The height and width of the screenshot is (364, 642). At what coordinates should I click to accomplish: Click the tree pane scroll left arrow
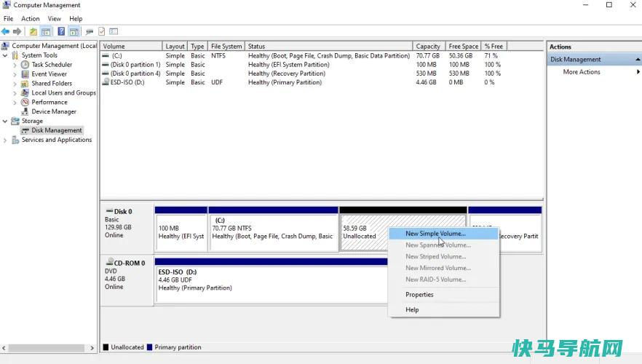(4, 348)
